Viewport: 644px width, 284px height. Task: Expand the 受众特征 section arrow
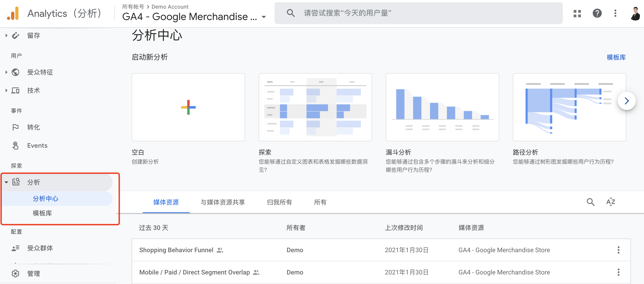pyautogui.click(x=6, y=72)
